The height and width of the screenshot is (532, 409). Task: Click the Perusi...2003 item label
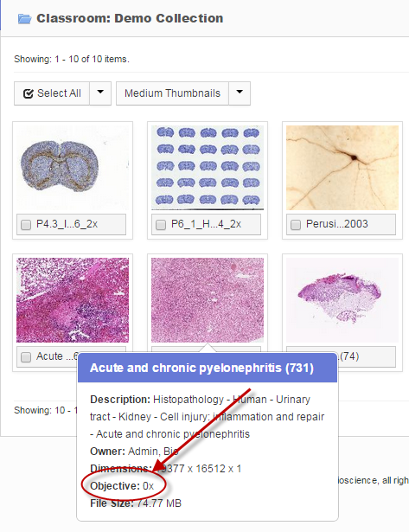pyautogui.click(x=336, y=224)
